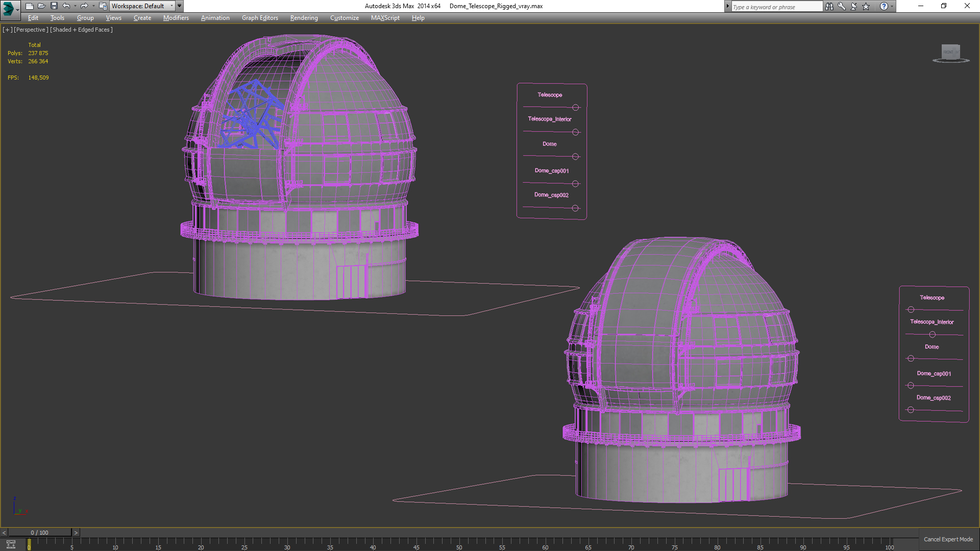The height and width of the screenshot is (551, 980).
Task: Open a file via the folder icon
Action: (42, 6)
